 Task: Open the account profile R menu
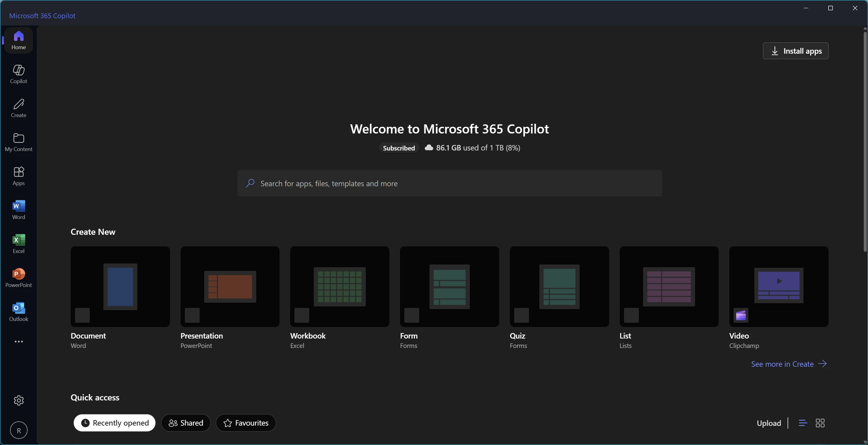(x=19, y=430)
